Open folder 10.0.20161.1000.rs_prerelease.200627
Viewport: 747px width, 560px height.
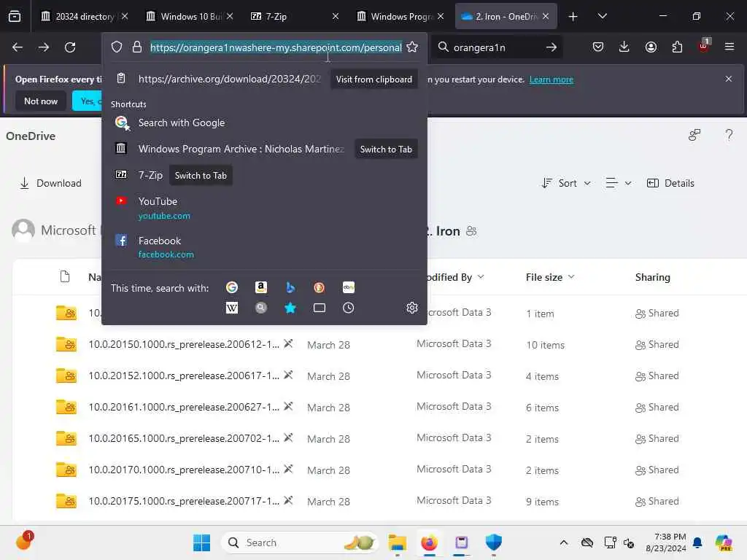184,407
